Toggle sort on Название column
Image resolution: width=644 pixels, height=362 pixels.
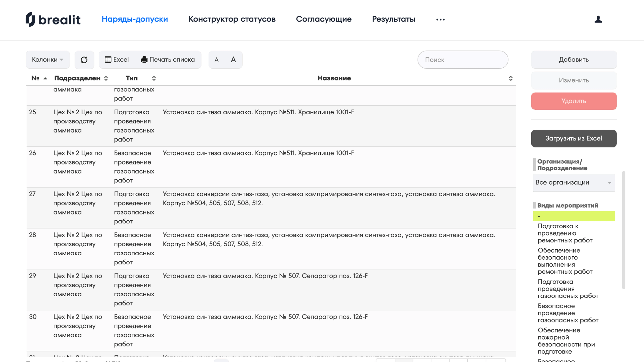[510, 78]
